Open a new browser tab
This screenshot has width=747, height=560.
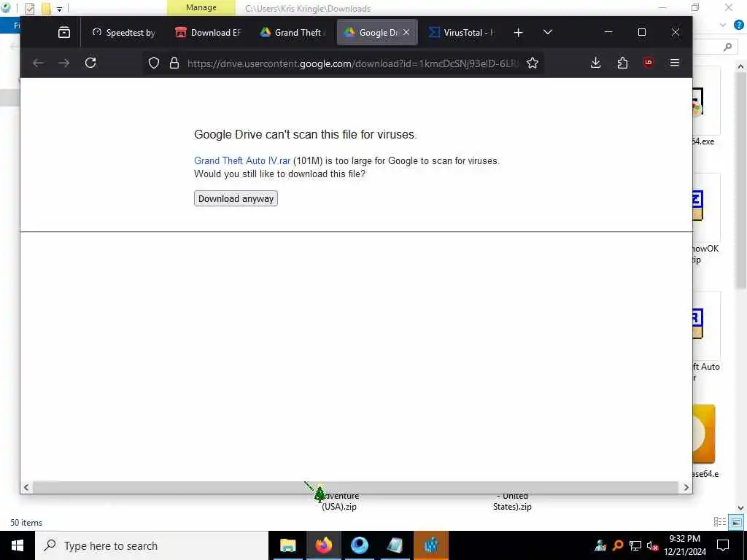(x=519, y=32)
